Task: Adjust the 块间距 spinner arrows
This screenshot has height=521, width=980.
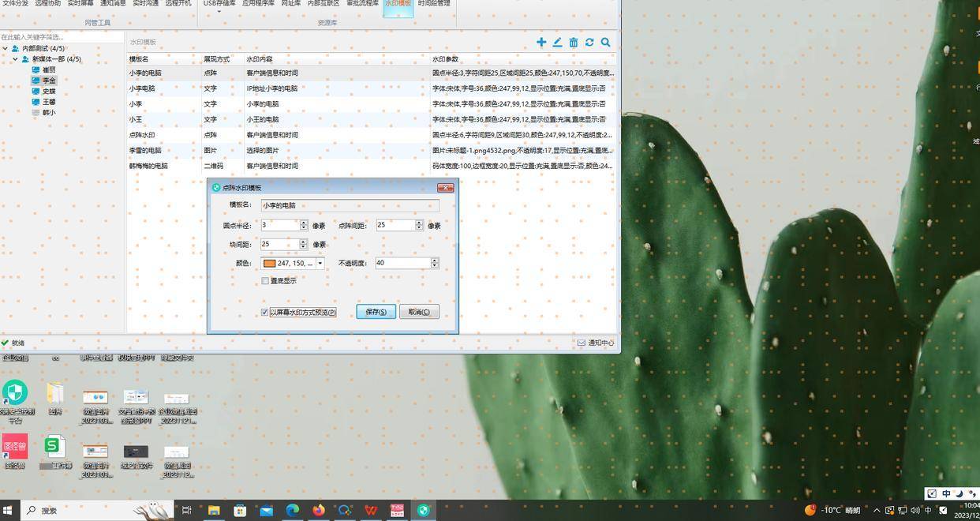Action: tap(303, 244)
